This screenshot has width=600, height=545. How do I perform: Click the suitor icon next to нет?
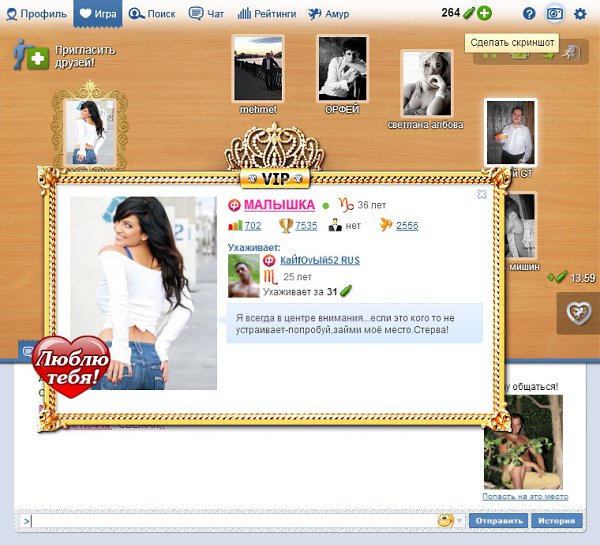point(335,225)
